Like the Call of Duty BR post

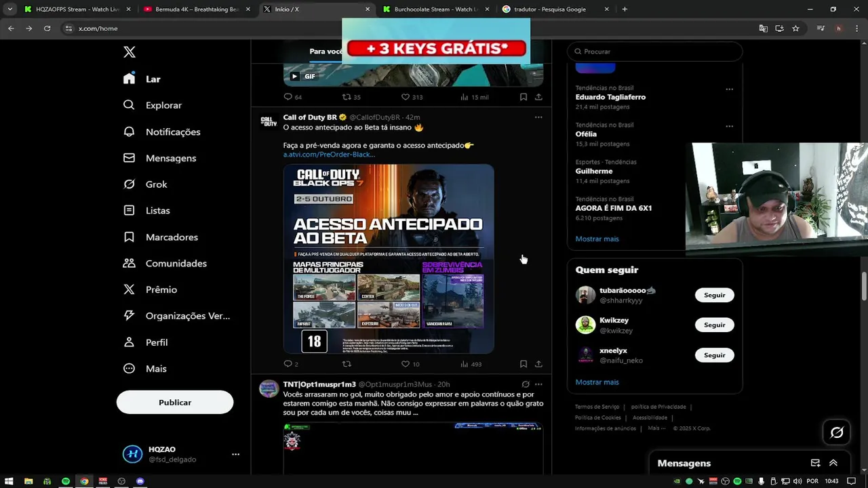click(x=406, y=364)
